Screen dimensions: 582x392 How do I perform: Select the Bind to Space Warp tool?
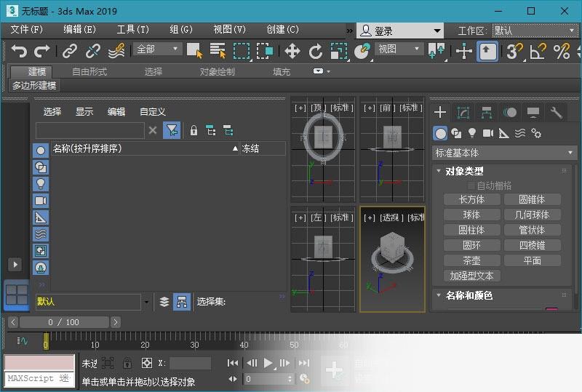[x=116, y=51]
